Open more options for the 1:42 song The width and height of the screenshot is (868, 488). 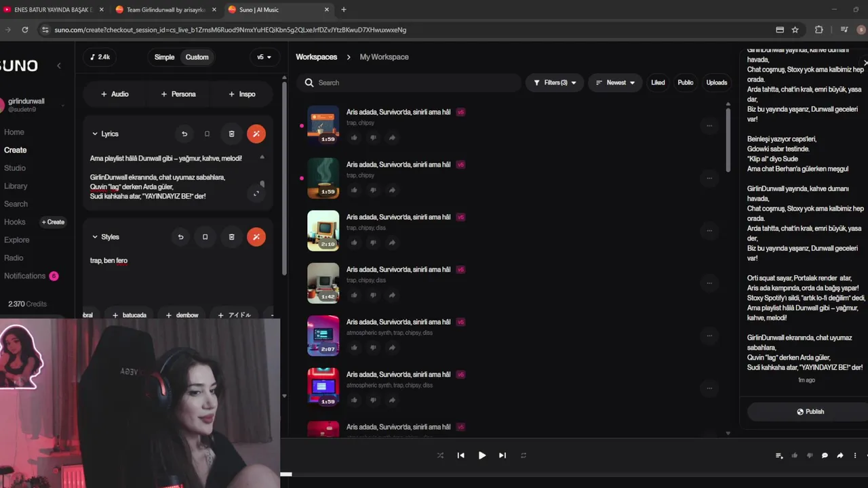tap(709, 283)
